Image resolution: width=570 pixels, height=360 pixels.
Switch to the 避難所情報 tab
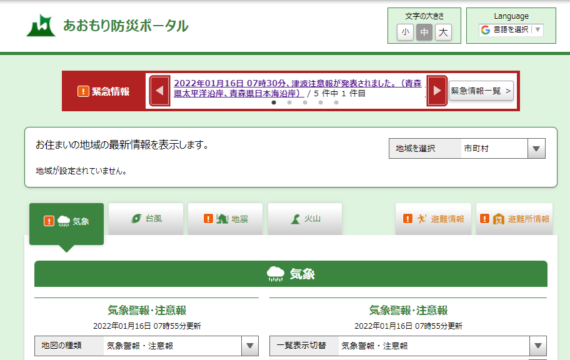pyautogui.click(x=514, y=219)
